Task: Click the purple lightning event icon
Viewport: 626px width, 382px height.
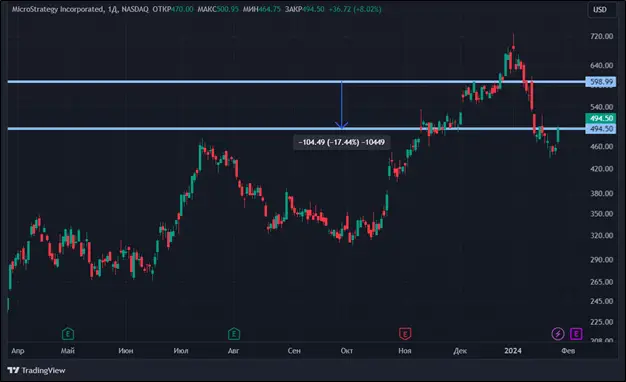Action: [x=558, y=334]
